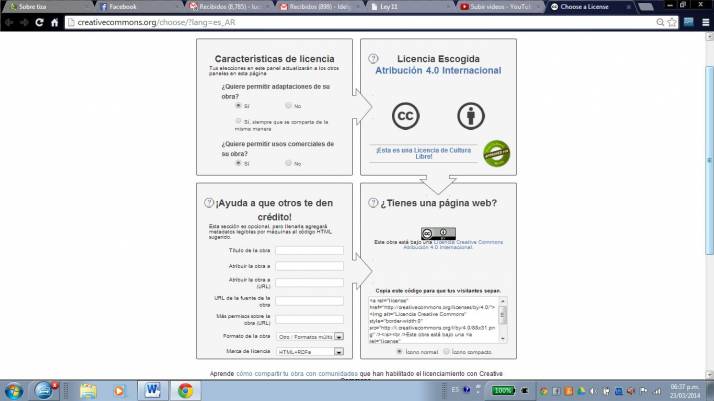Click the speaker volume tray icon
The image size is (714, 401).
pos(593,391)
